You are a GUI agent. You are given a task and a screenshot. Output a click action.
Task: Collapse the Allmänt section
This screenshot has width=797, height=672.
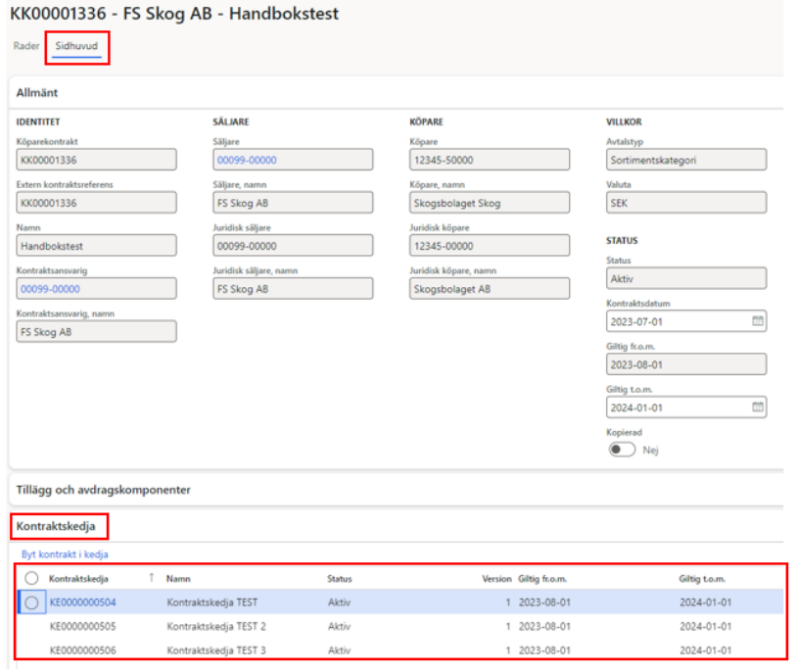36,91
